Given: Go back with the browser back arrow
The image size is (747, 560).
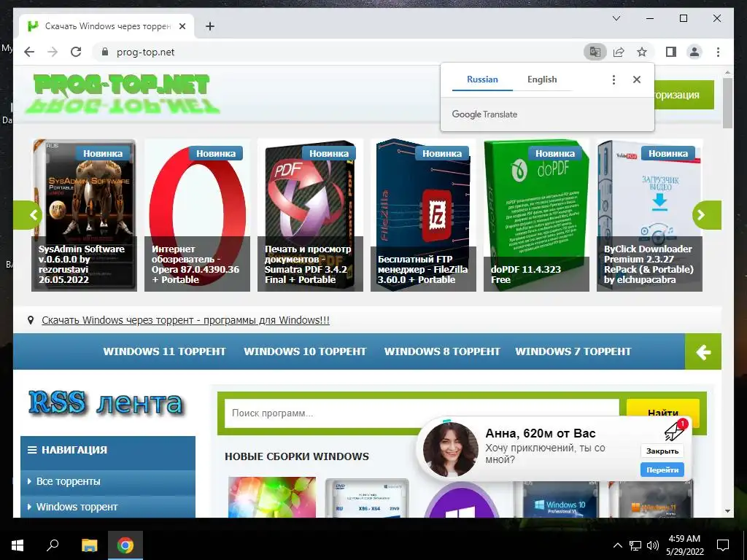Looking at the screenshot, I should coord(29,52).
